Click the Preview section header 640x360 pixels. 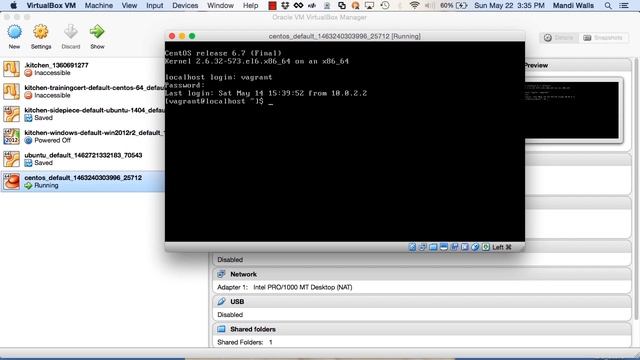tap(578, 65)
